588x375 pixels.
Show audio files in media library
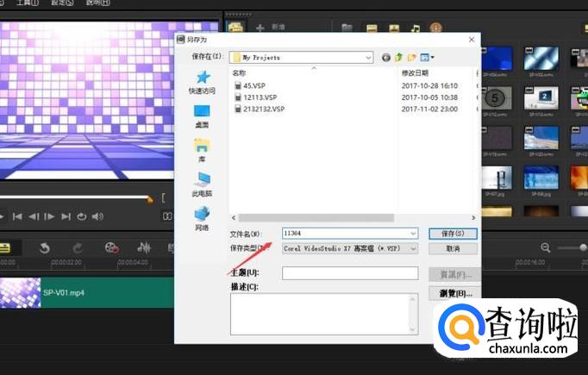[416, 29]
